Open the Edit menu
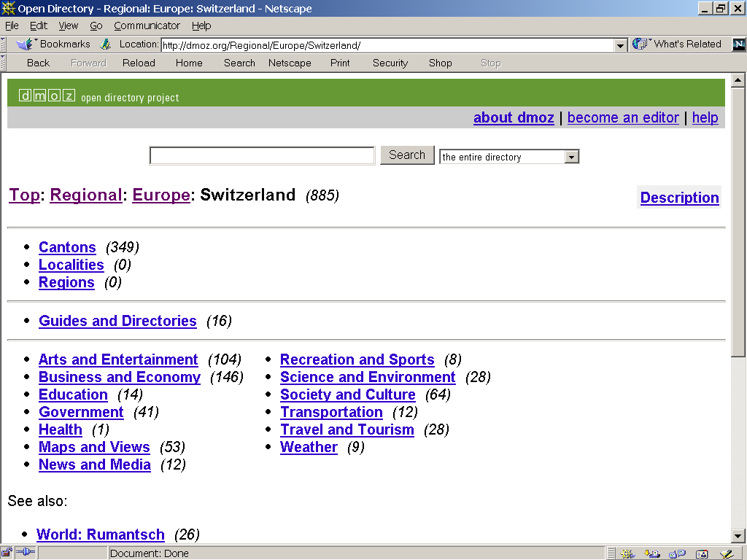This screenshot has width=747, height=560. point(38,26)
